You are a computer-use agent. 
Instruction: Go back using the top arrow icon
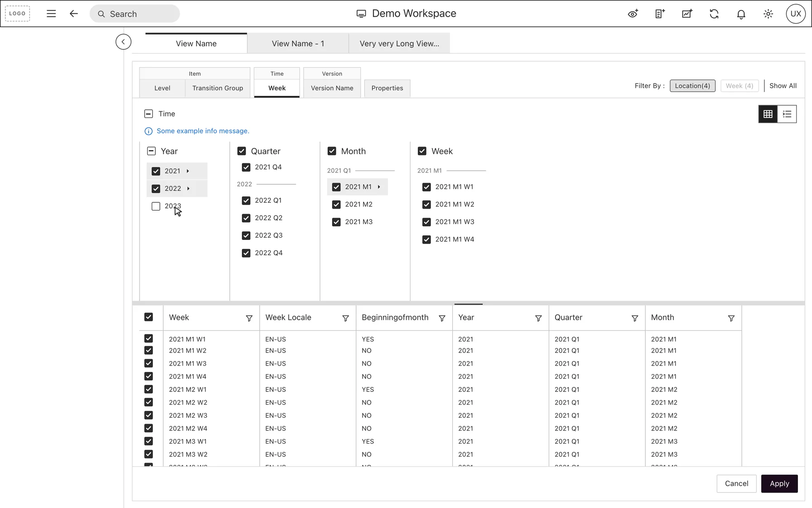tap(73, 14)
